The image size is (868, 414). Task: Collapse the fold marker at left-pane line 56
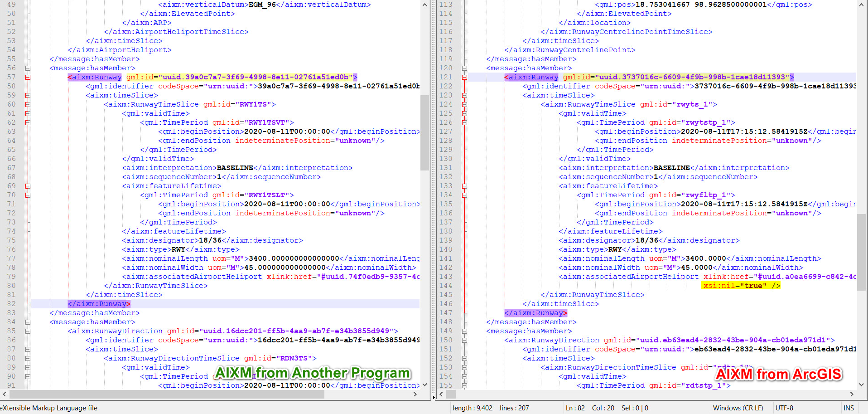(28, 68)
